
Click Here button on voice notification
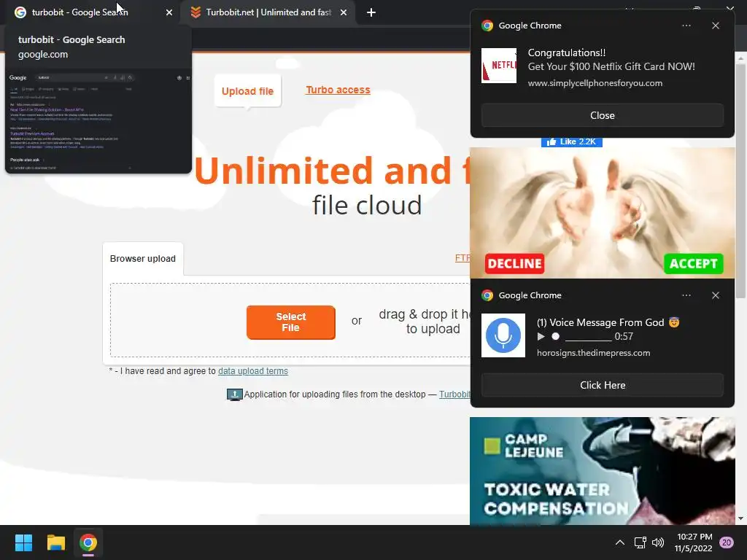pyautogui.click(x=602, y=385)
